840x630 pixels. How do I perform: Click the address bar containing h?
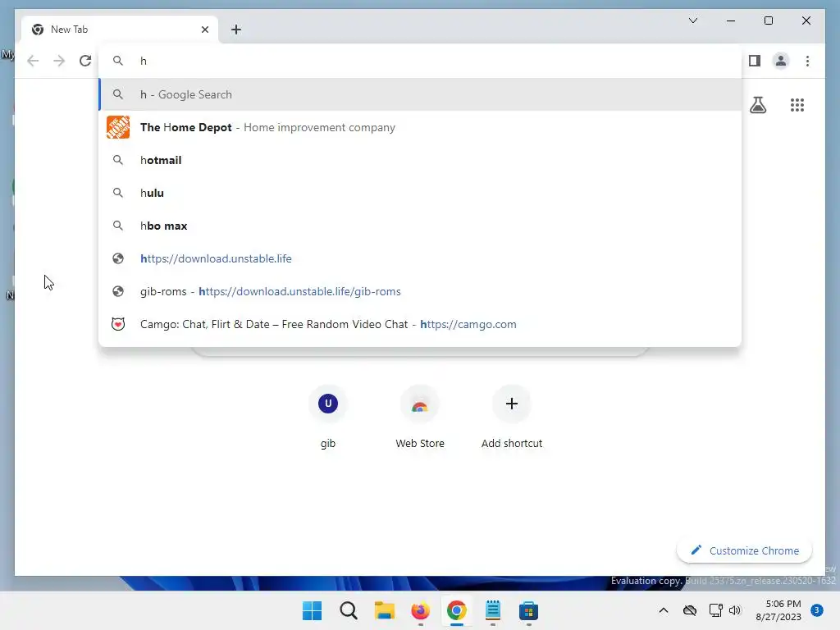420,61
